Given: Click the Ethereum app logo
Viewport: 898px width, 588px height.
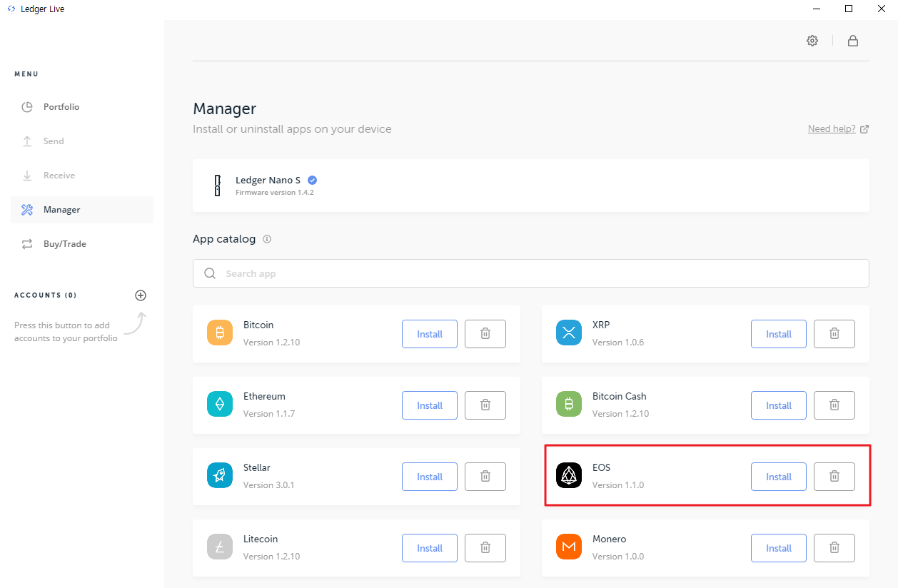Looking at the screenshot, I should pos(220,404).
